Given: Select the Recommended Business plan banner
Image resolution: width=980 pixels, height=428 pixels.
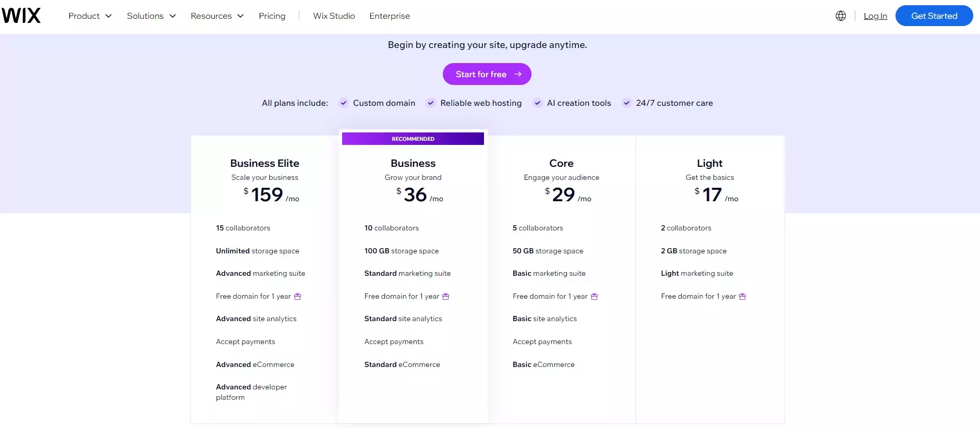Looking at the screenshot, I should [x=413, y=139].
